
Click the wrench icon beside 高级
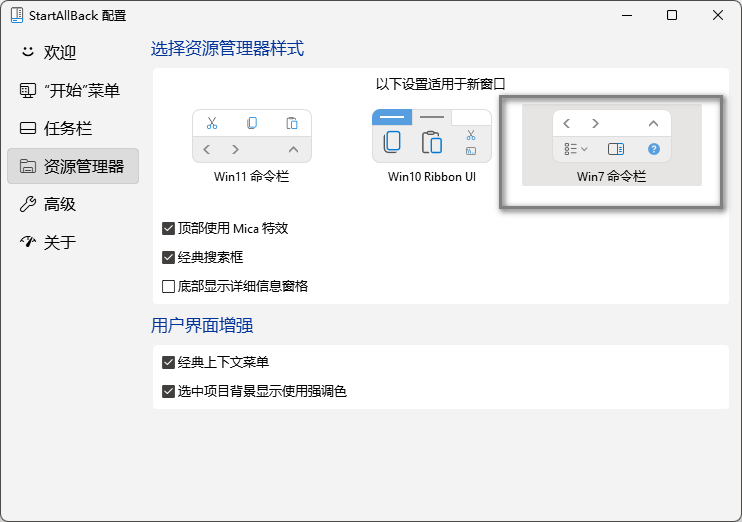(x=28, y=204)
